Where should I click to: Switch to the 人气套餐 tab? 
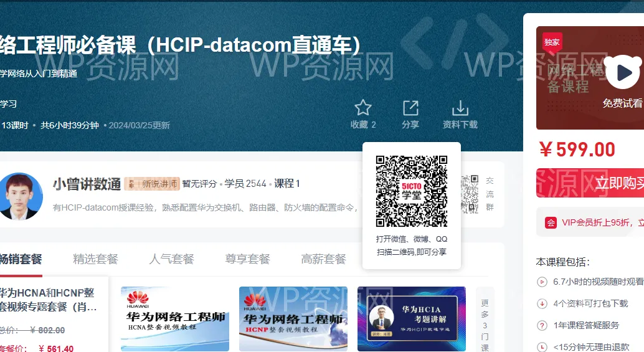(172, 259)
